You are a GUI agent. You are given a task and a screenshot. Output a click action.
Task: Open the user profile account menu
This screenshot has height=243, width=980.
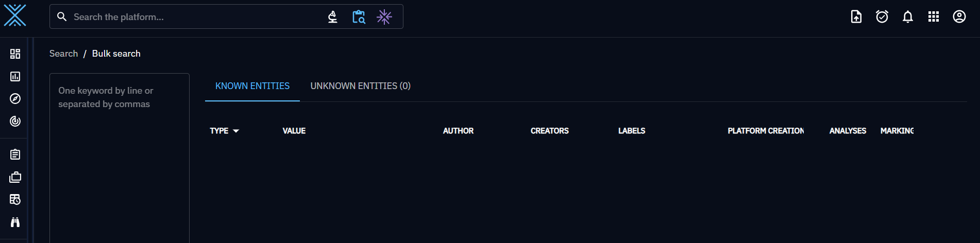click(959, 17)
